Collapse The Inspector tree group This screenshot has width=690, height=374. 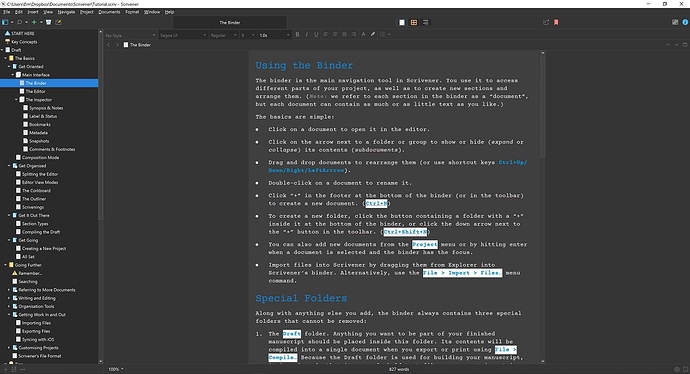16,100
